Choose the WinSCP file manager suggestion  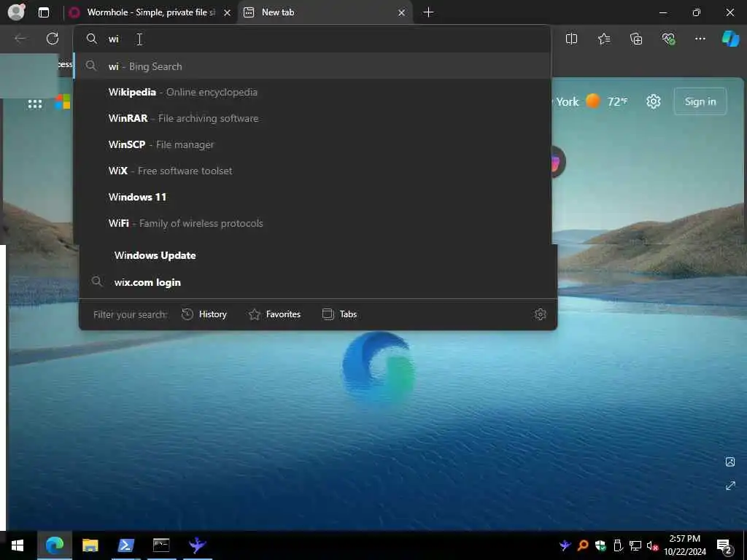tap(312, 144)
